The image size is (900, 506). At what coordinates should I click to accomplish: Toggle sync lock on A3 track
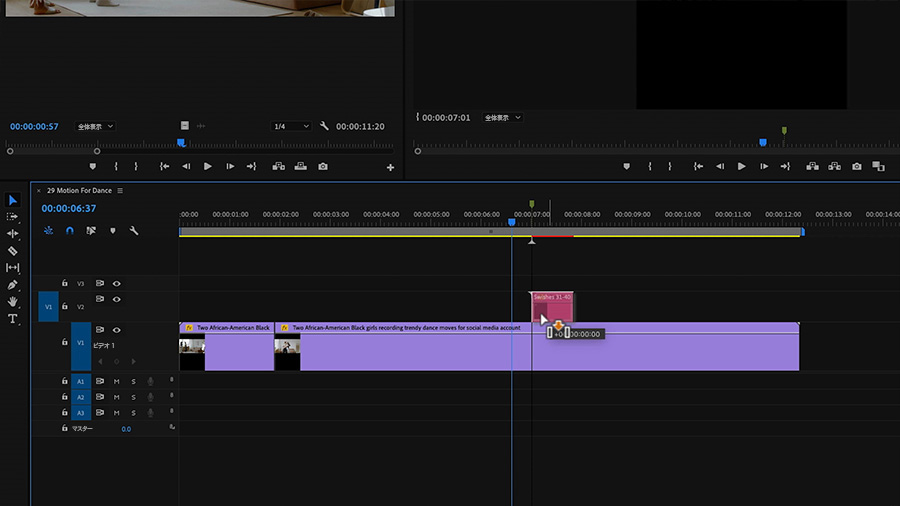pos(100,412)
